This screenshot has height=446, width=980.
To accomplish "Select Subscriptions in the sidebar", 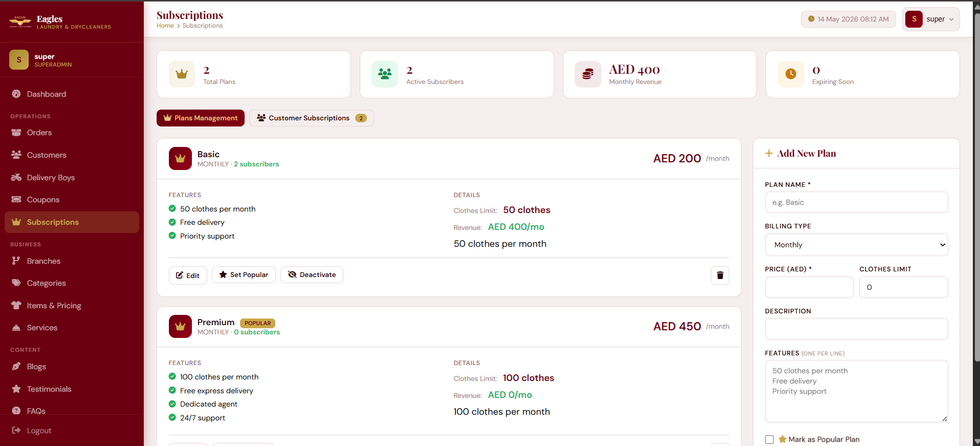I will [x=72, y=222].
